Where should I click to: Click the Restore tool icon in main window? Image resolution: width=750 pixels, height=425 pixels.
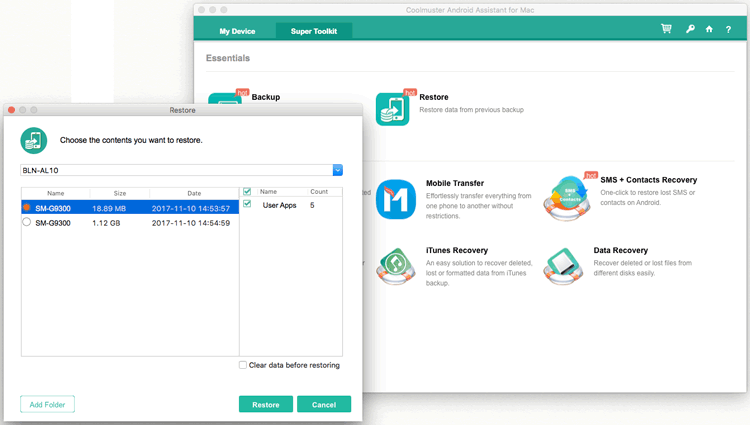393,109
